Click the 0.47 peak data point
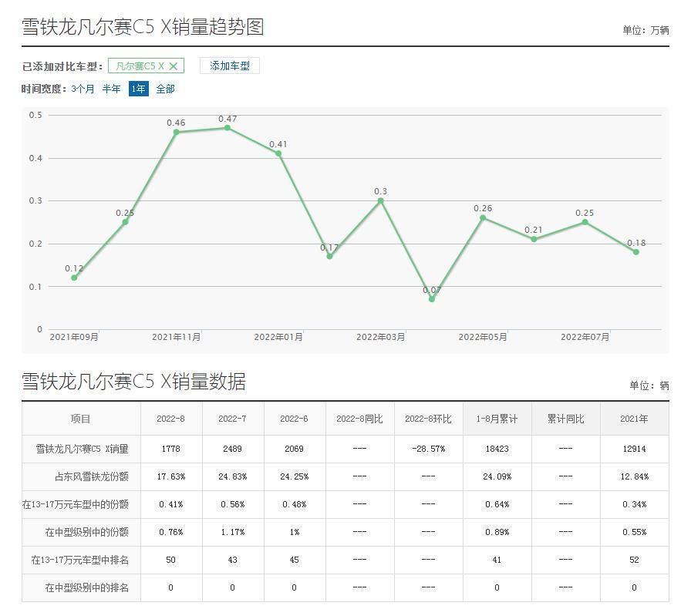681x616 pixels. point(228,128)
